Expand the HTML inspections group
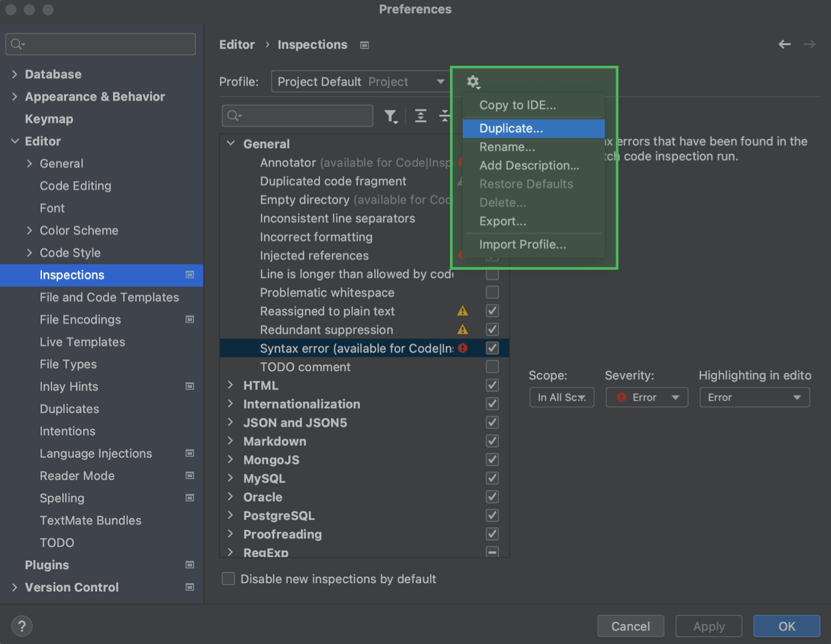This screenshot has width=831, height=644. [230, 385]
